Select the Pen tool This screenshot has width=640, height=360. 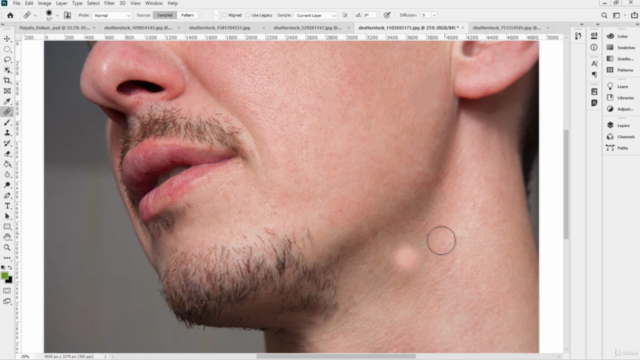[7, 196]
